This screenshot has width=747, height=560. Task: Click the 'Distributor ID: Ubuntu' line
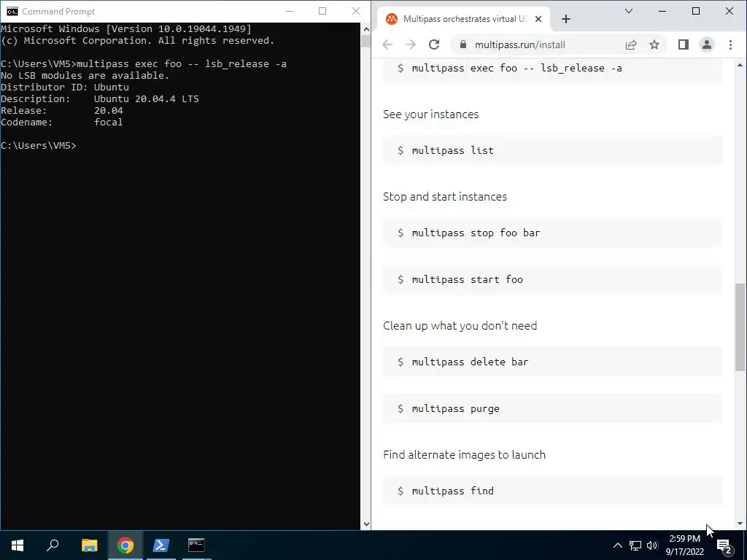pyautogui.click(x=65, y=87)
